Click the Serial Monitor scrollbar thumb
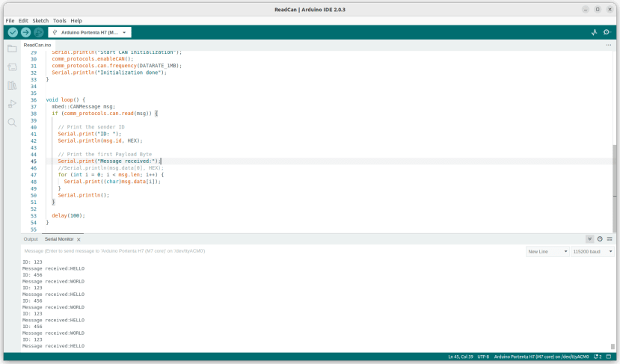Viewport: 620px width, 364px height. point(613,347)
